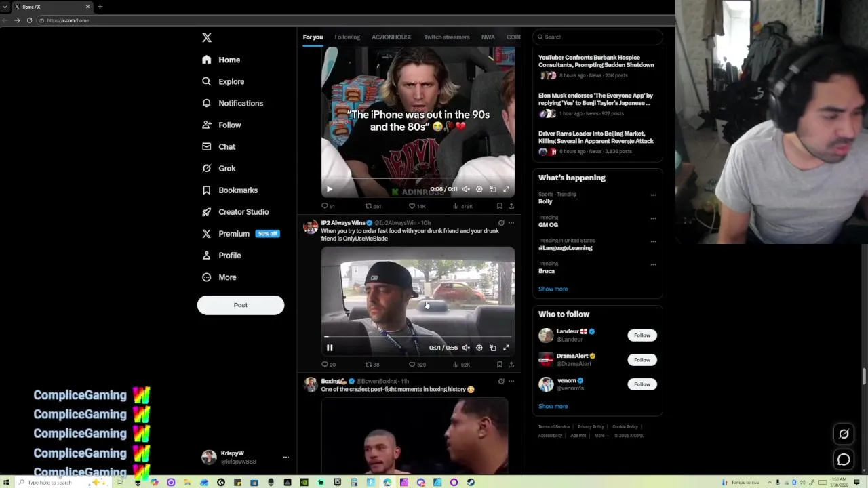Screen dimensions: 868x488
Task: Fullscreen the iPhone 90s video
Action: tap(506, 190)
